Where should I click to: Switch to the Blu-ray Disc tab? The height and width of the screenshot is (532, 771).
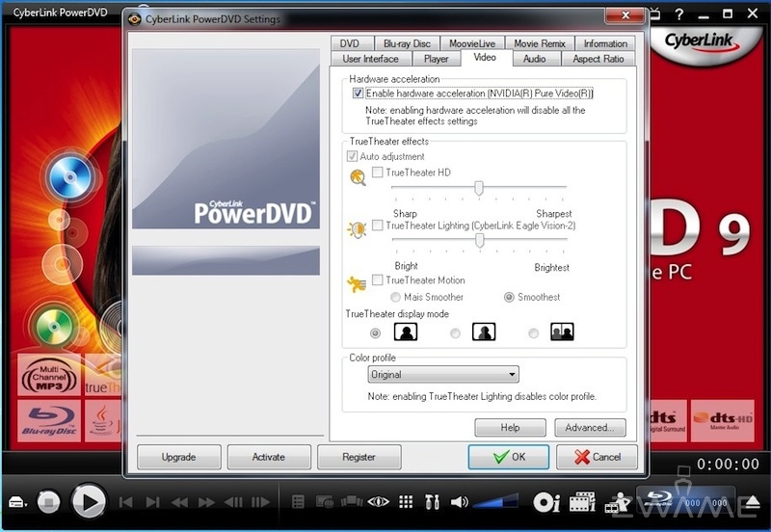point(407,43)
